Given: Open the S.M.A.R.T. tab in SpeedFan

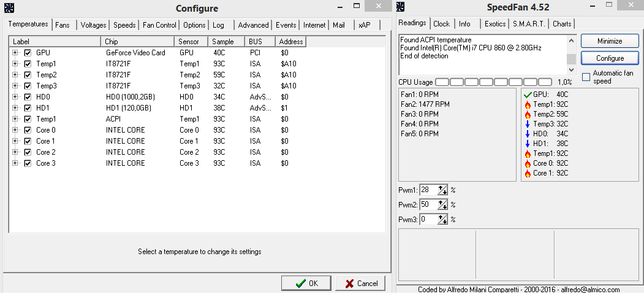Looking at the screenshot, I should 529,24.
